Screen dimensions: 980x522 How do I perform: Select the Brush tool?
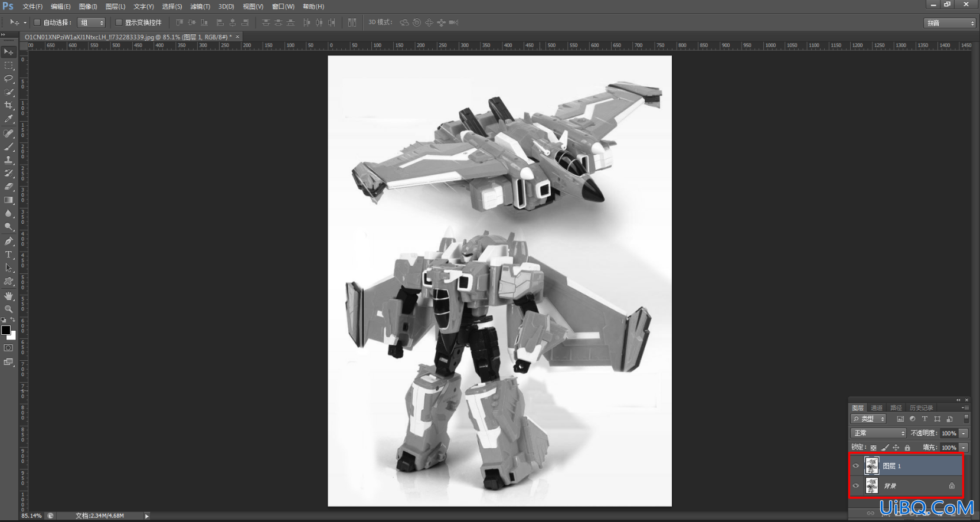8,146
